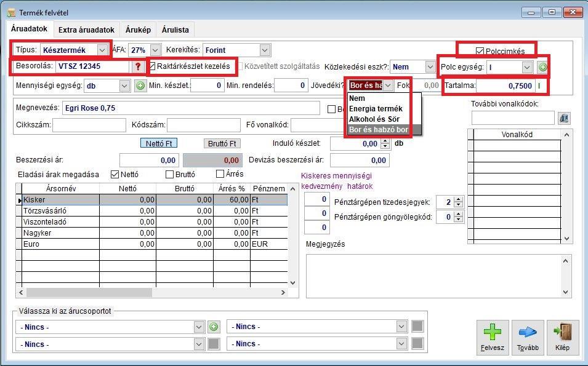
Task: Click the Nettó Ft button
Action: tap(159, 143)
